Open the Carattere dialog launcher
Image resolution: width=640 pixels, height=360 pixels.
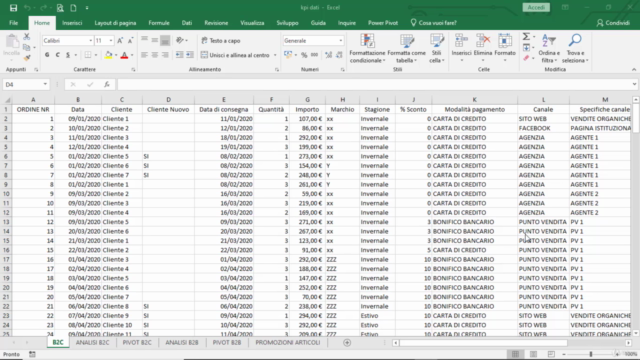point(133,70)
